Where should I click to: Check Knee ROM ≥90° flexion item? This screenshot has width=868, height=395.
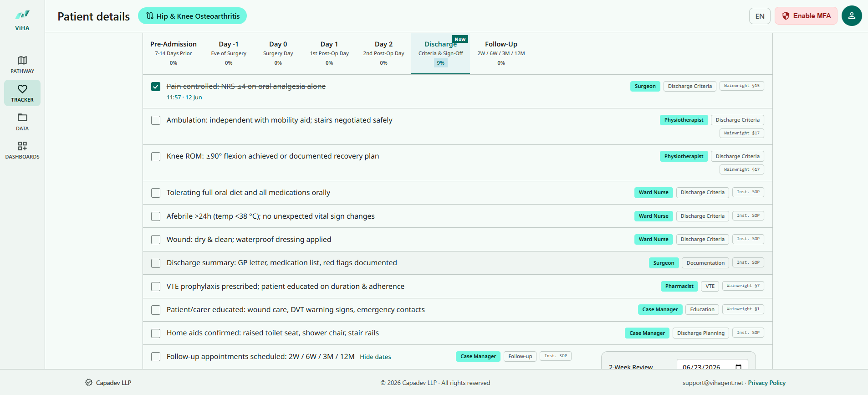click(x=156, y=157)
